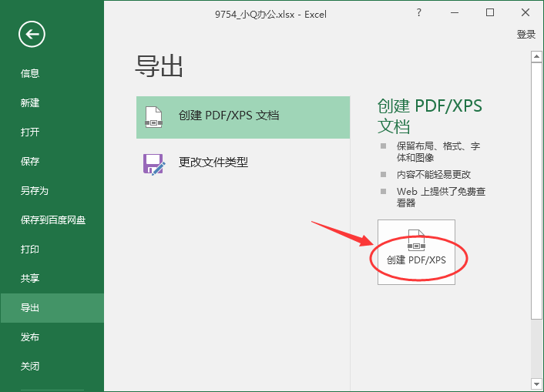Click the 内容不能轻易更改 bullet text
This screenshot has width=544, height=392.
pyautogui.click(x=434, y=175)
